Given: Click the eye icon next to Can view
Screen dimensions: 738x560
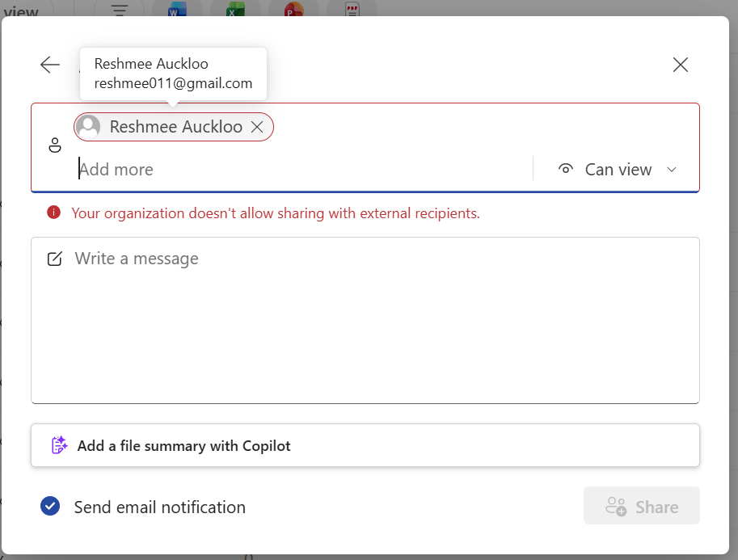Looking at the screenshot, I should [x=565, y=169].
